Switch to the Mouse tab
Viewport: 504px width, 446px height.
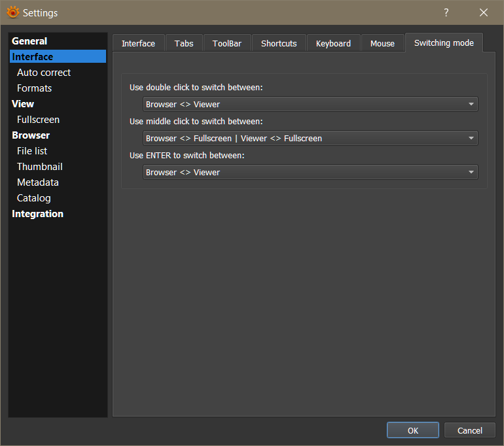coord(382,43)
